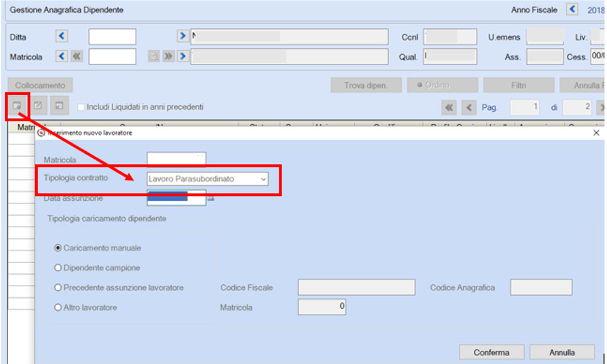Click the Ditta code input field
This screenshot has width=607, height=364.
112,37
